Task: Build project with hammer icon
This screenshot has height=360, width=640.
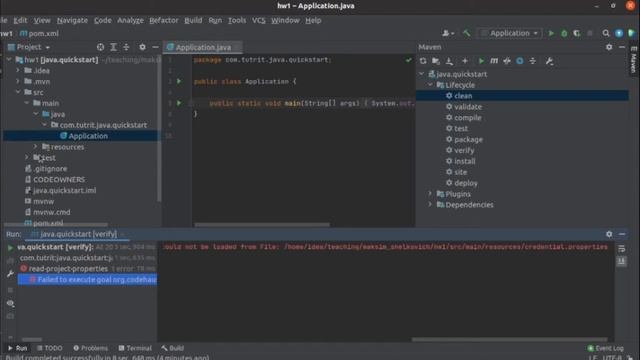Action: point(467,33)
